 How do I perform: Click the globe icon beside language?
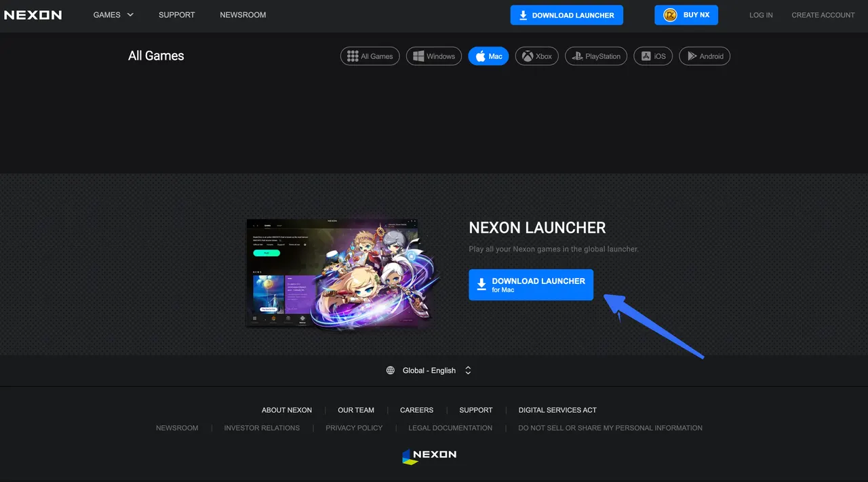[x=391, y=371]
